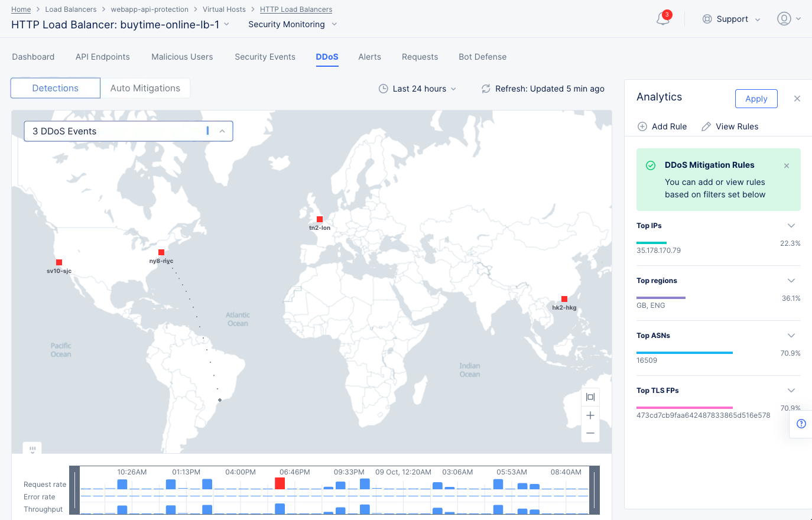Expand the 3 DDoS Events dropdown
Screen dimensions: 812x520
pyautogui.click(x=222, y=131)
